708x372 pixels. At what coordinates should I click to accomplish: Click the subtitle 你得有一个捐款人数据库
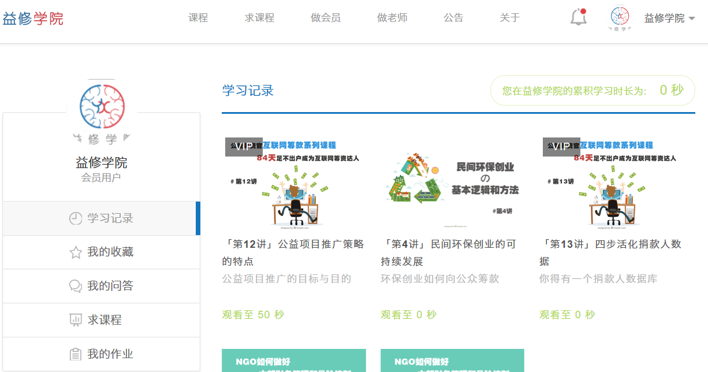coord(598,279)
